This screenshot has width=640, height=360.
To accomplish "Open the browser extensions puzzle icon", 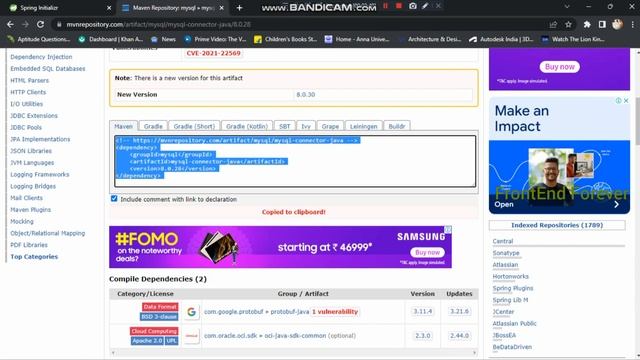I will [x=587, y=24].
